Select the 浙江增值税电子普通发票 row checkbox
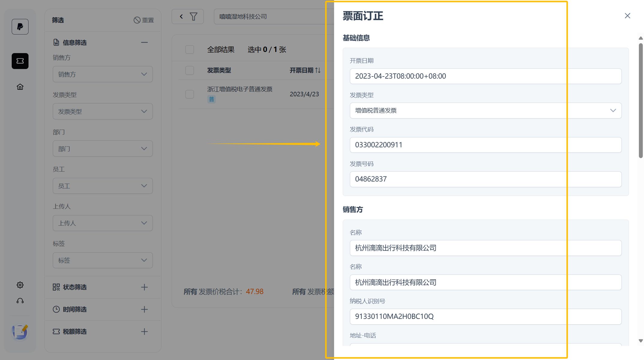This screenshot has height=360, width=644. [x=190, y=94]
